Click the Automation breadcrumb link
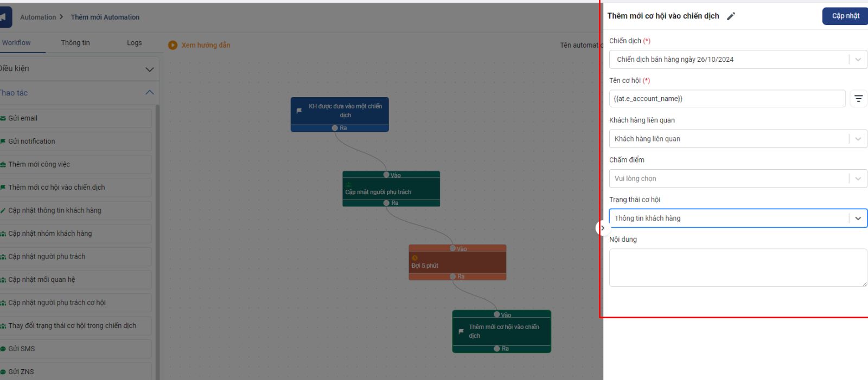 point(38,17)
